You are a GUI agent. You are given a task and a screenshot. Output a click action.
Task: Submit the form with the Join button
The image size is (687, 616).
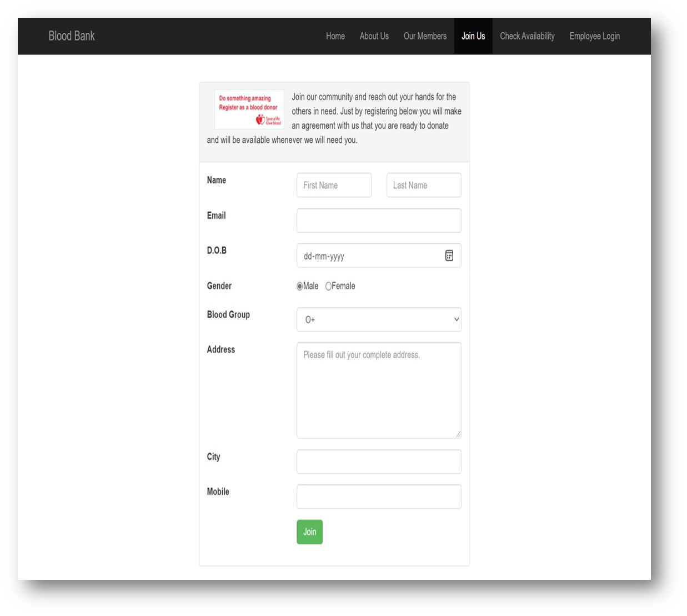[309, 532]
